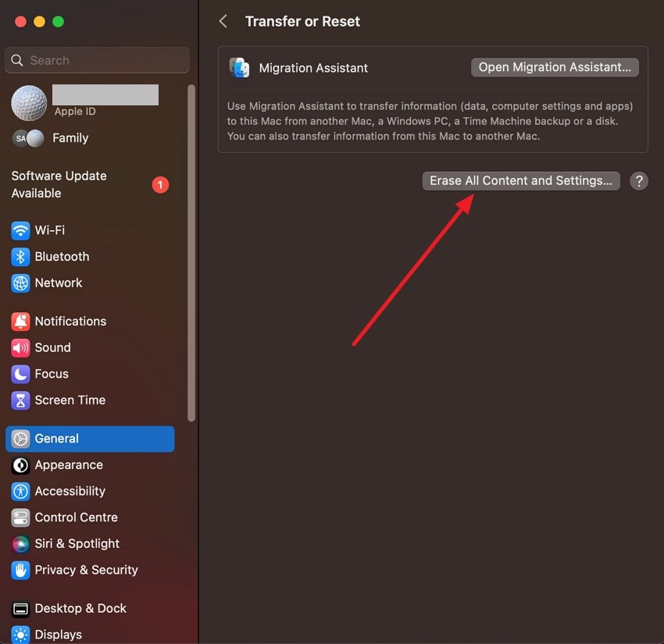Minimize the System Settings window
Image resolution: width=664 pixels, height=644 pixels.
tap(39, 21)
